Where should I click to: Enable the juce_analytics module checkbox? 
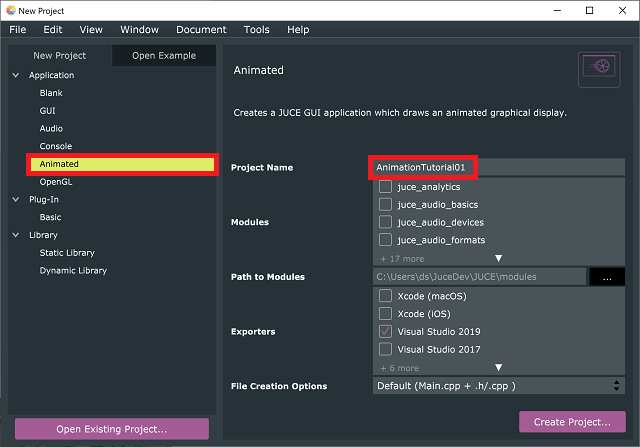tap(385, 187)
